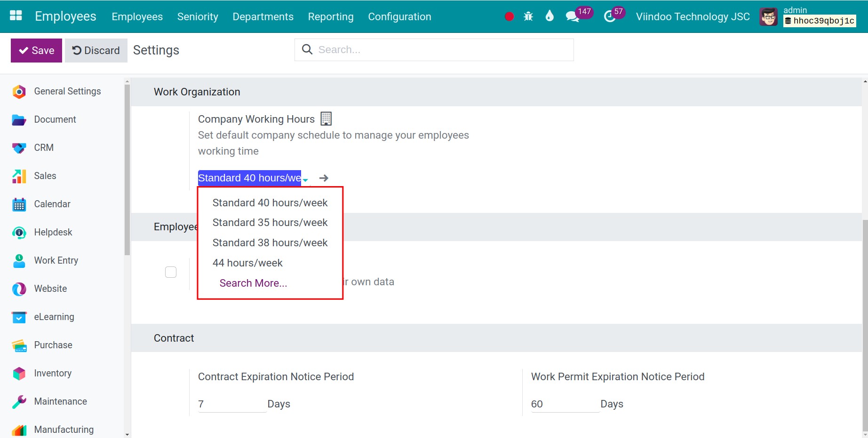Click the Employees app title

pos(65,16)
